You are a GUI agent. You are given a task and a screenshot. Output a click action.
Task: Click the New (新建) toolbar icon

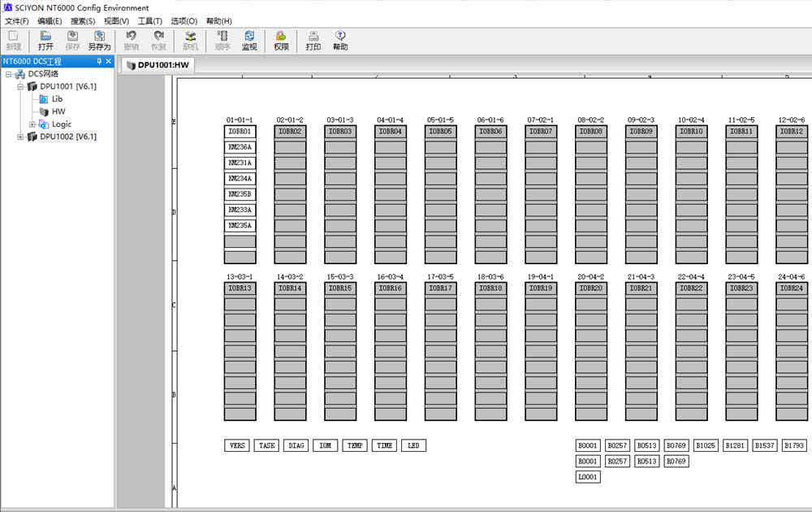[x=14, y=41]
